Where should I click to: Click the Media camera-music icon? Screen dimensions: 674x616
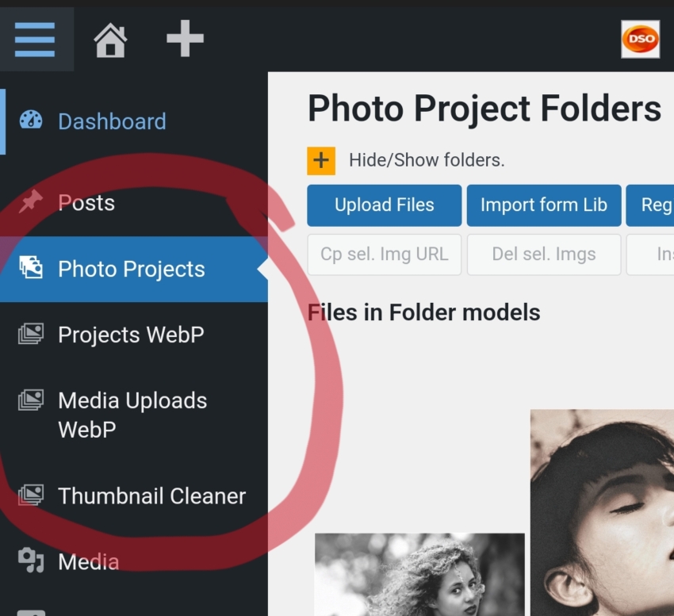point(31,561)
